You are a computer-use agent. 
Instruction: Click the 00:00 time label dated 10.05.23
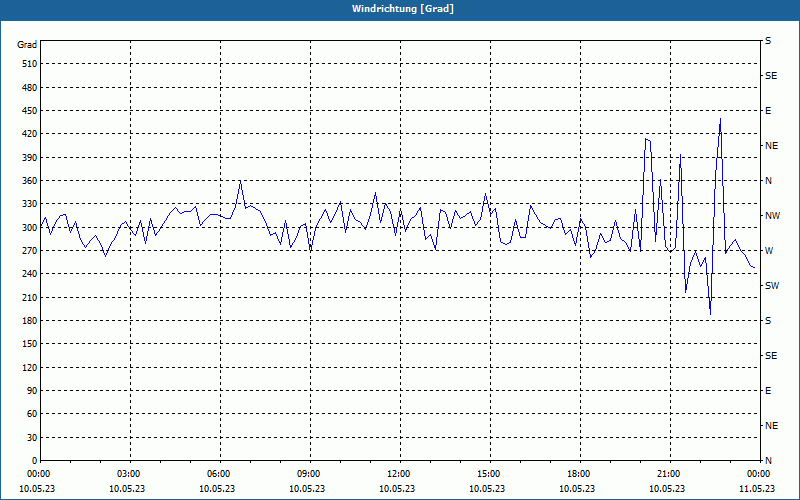[37, 474]
